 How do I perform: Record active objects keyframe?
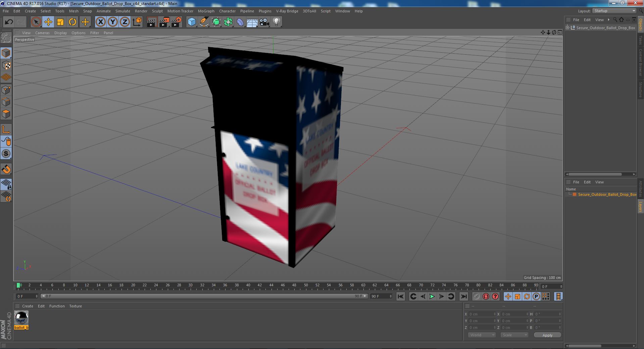click(476, 296)
